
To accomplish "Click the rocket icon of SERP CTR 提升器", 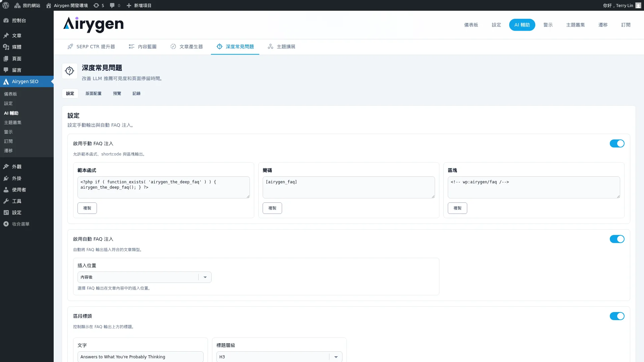I will click(70, 47).
